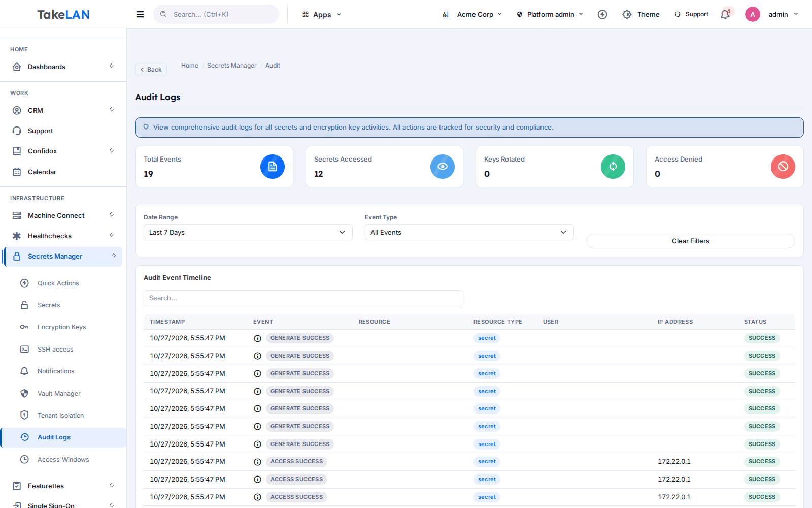Click the Back button

click(x=151, y=70)
